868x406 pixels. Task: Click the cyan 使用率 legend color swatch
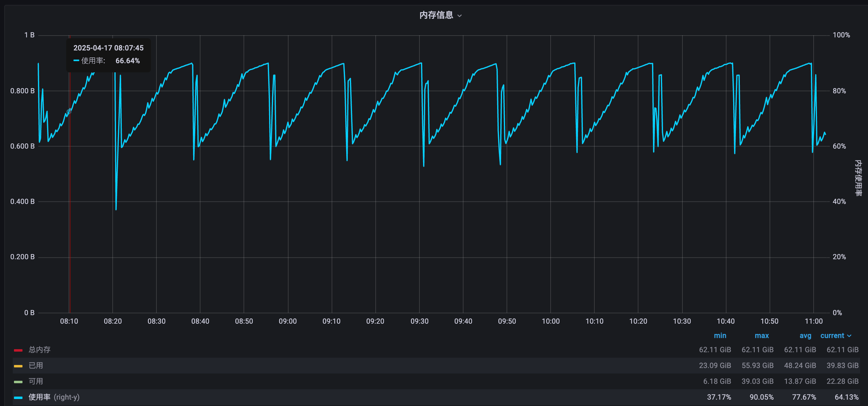pyautogui.click(x=18, y=397)
